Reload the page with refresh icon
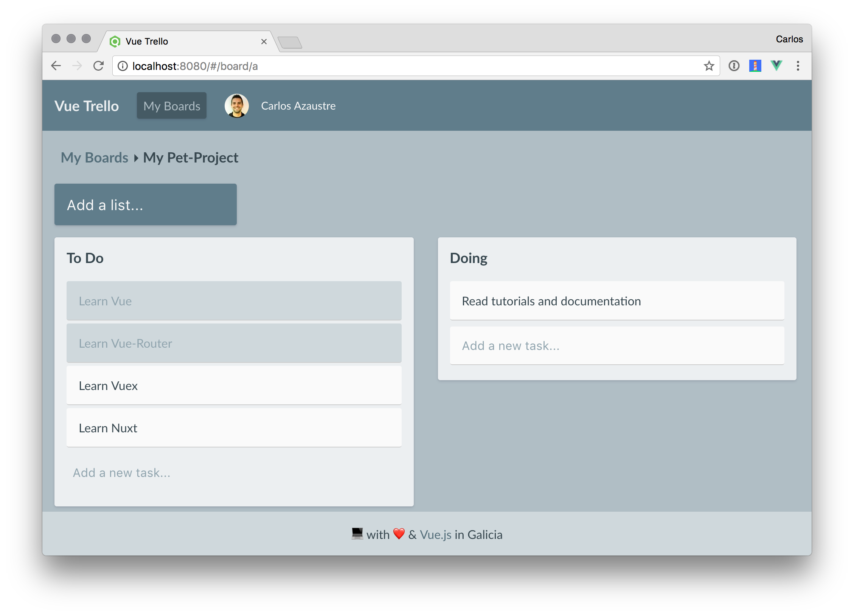 click(x=99, y=66)
